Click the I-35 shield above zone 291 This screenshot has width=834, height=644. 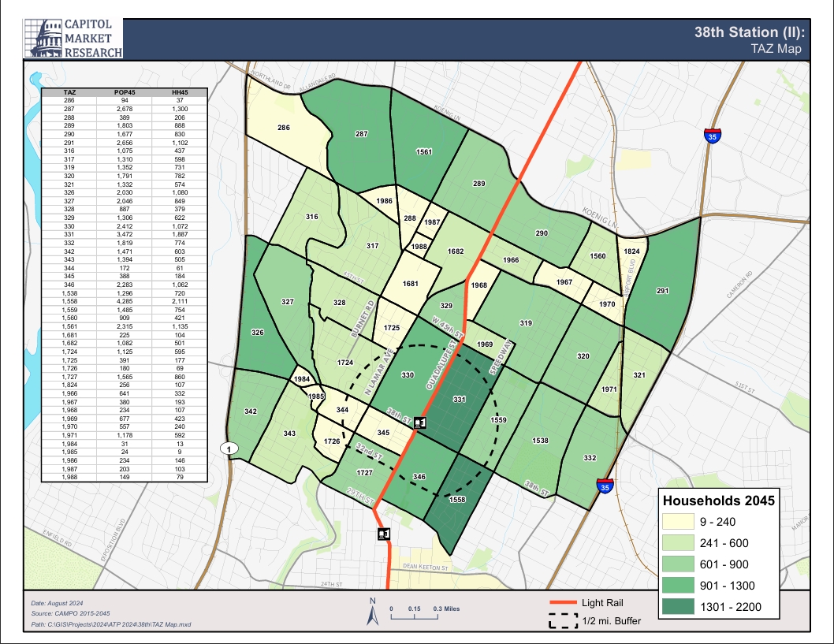click(712, 136)
